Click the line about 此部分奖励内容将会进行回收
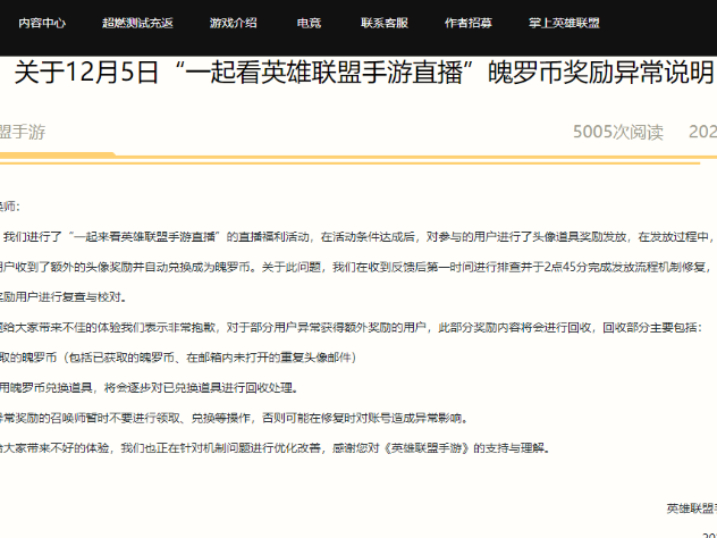The image size is (717, 538). (x=351, y=327)
